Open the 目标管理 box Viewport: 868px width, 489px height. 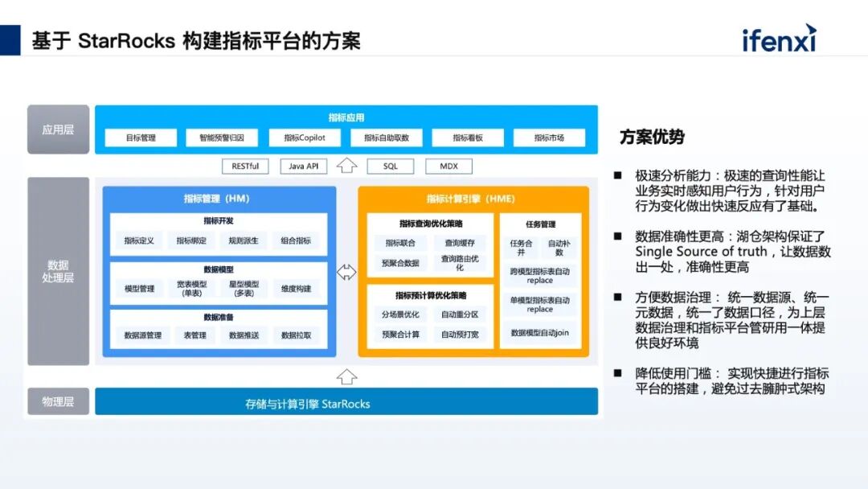click(x=141, y=138)
